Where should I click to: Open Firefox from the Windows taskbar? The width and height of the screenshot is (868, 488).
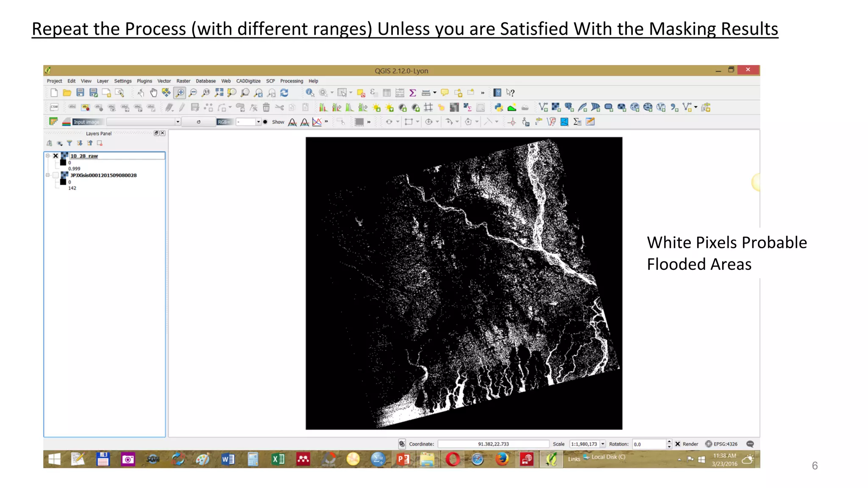[502, 459]
